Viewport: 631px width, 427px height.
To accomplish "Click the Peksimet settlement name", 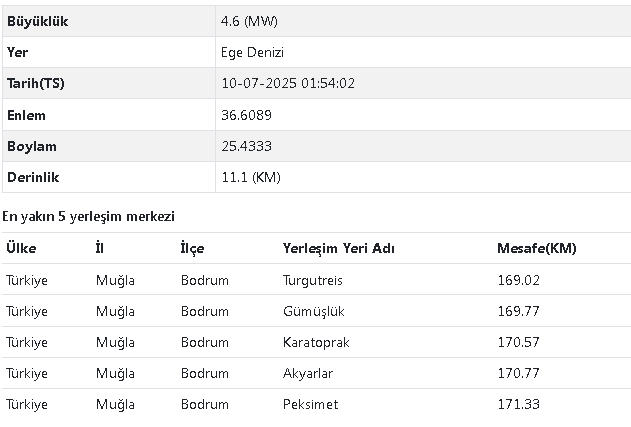I will 310,404.
